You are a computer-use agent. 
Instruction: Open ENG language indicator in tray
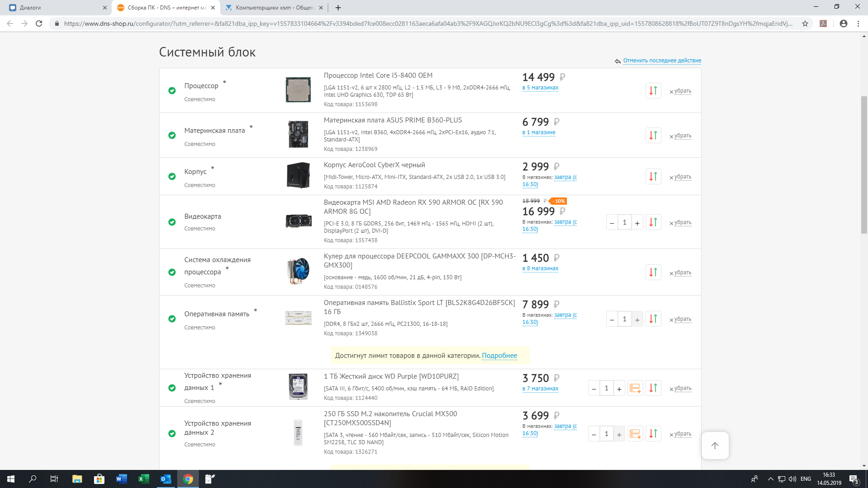[x=806, y=479]
